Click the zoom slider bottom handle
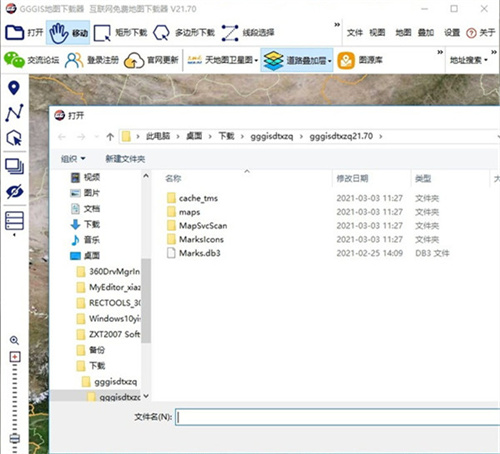 pyautogui.click(x=15, y=439)
